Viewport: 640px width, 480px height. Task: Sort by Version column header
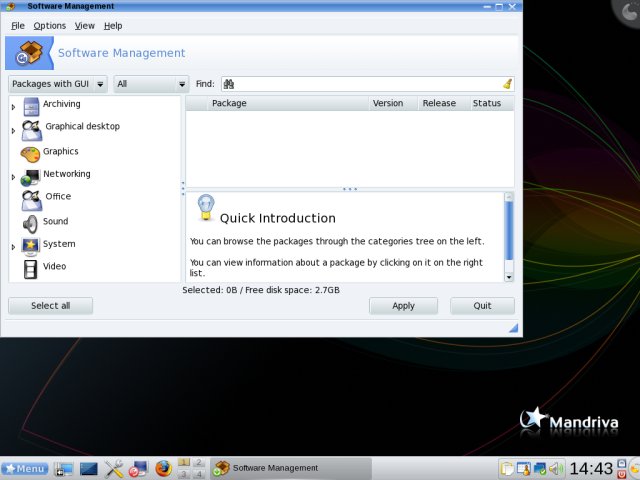click(x=393, y=103)
